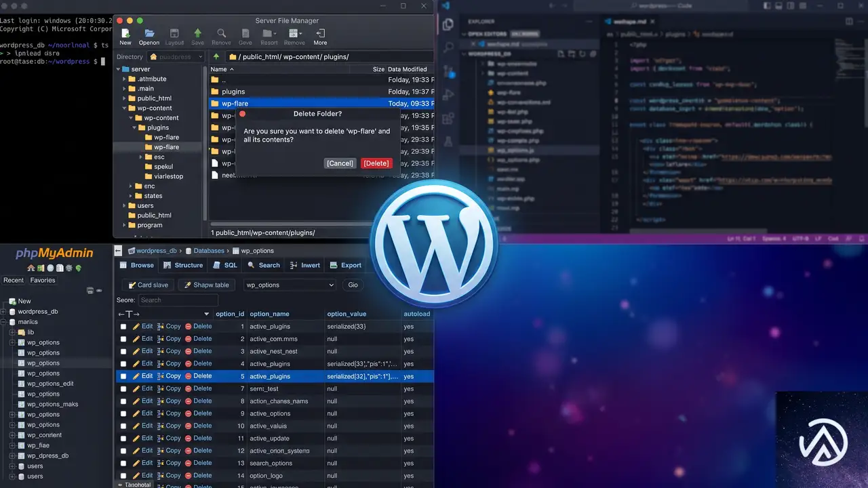Tick the checkbox for search_options row
The height and width of the screenshot is (488, 868).
[x=123, y=463]
